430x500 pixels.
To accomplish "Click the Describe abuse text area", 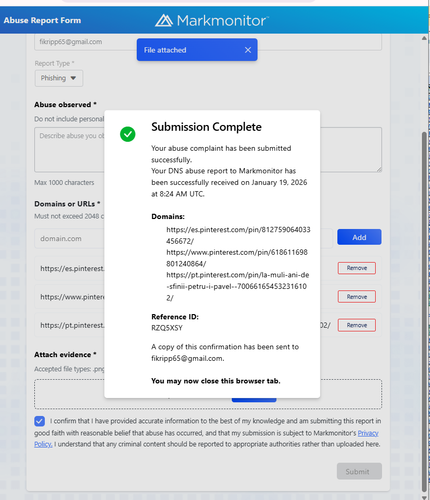I will 69,150.
